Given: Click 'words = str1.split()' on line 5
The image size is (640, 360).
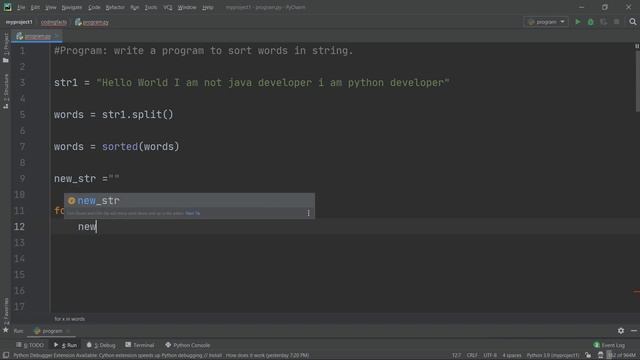Looking at the screenshot, I should coord(113,115).
